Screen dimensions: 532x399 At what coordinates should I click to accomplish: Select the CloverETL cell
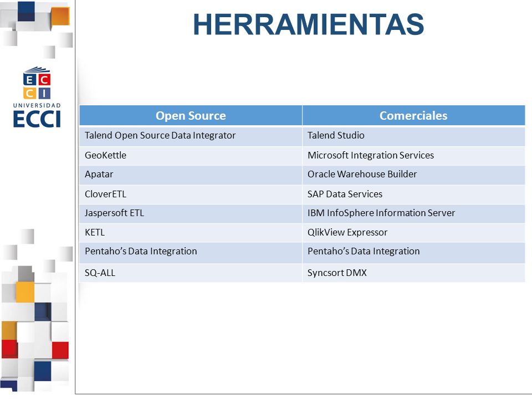tap(191, 195)
